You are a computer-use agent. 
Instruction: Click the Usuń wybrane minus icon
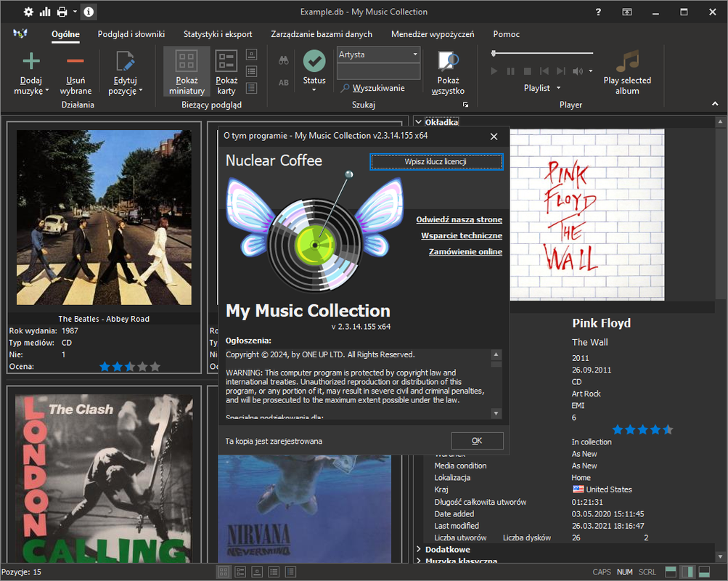pyautogui.click(x=75, y=61)
